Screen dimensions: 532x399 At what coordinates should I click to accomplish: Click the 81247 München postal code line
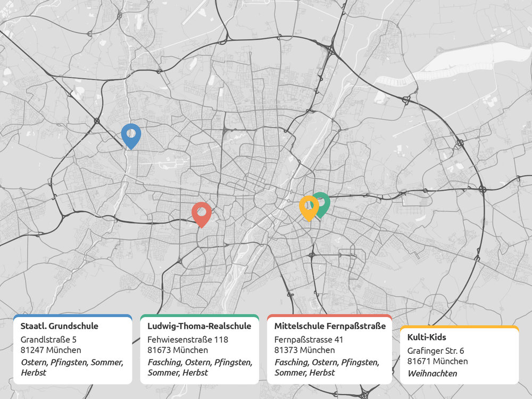(51, 350)
